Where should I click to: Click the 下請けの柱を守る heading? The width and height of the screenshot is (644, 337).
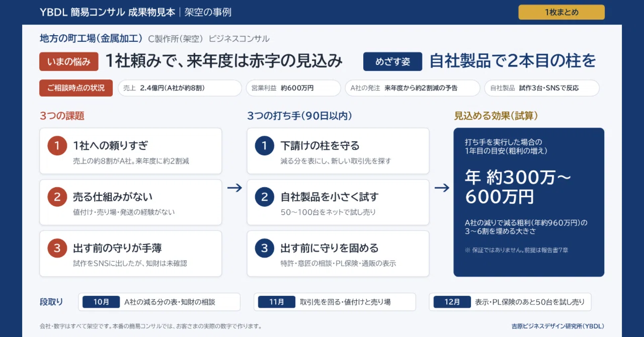(x=320, y=146)
